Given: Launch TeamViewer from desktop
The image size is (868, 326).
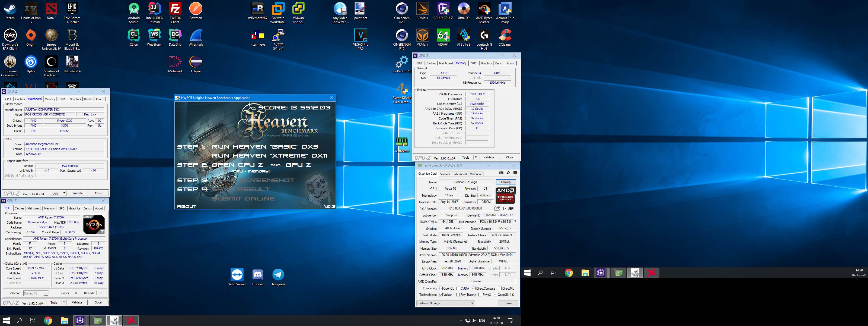Looking at the screenshot, I should pos(237,277).
